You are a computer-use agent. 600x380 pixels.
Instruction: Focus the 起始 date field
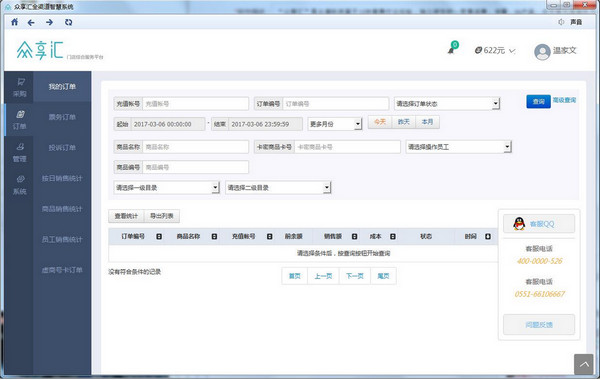tap(168, 124)
